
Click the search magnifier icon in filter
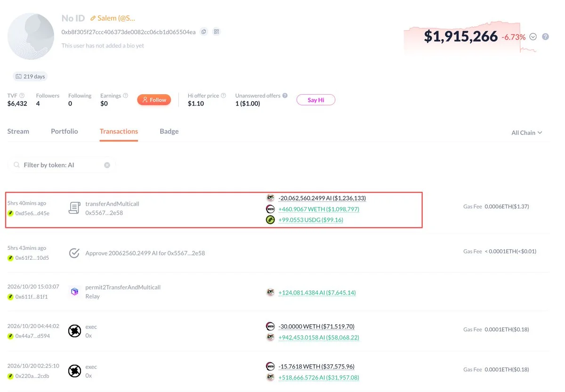17,165
